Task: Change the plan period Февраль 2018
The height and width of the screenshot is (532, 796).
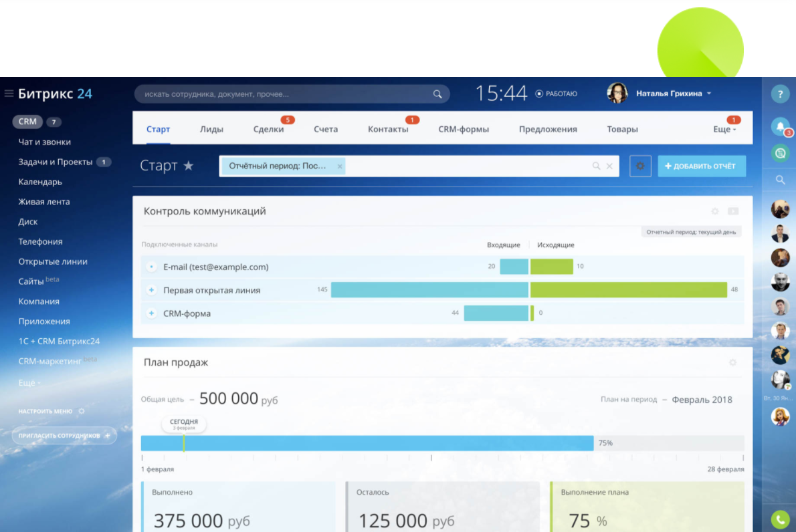Action: click(x=702, y=400)
